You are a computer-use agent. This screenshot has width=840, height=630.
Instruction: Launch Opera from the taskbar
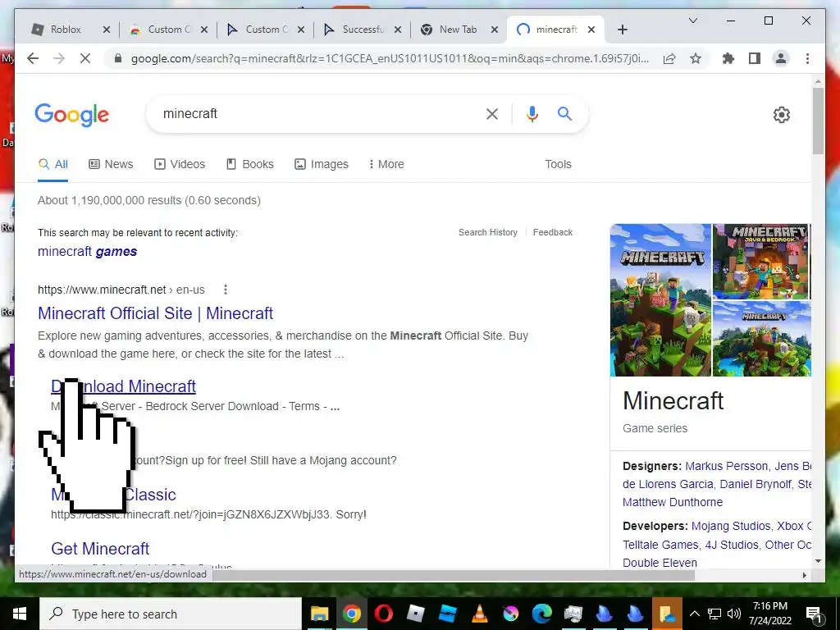[384, 614]
